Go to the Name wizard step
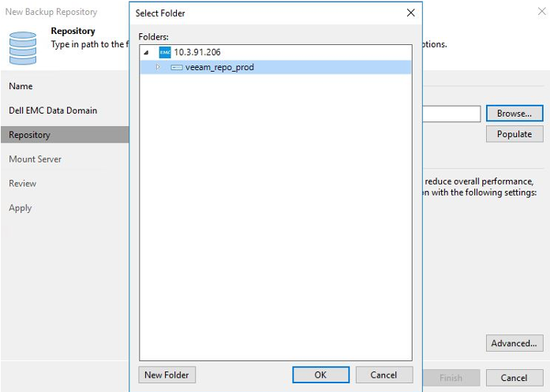The image size is (550, 392). (21, 86)
